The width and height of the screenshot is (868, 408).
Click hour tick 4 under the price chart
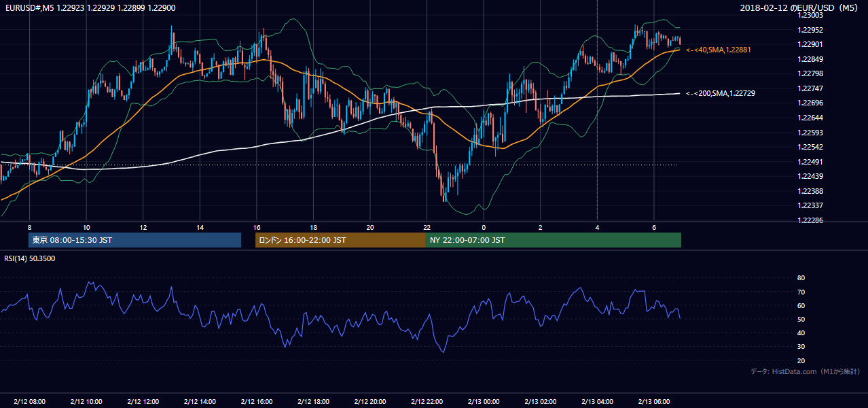click(597, 227)
